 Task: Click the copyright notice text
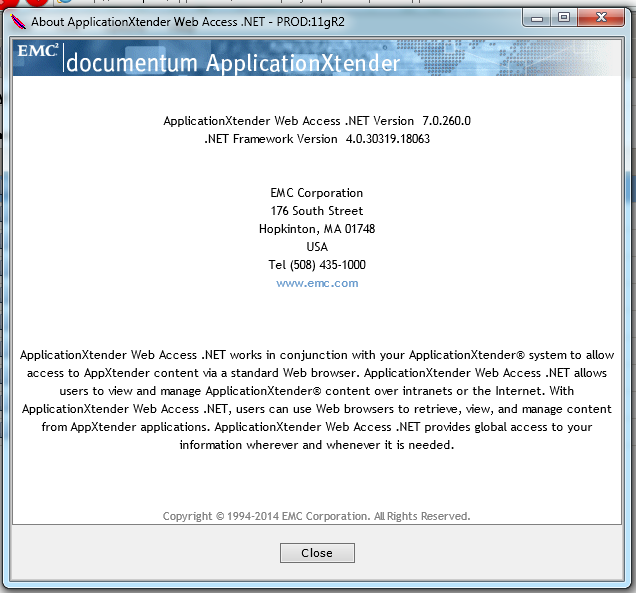(x=316, y=516)
